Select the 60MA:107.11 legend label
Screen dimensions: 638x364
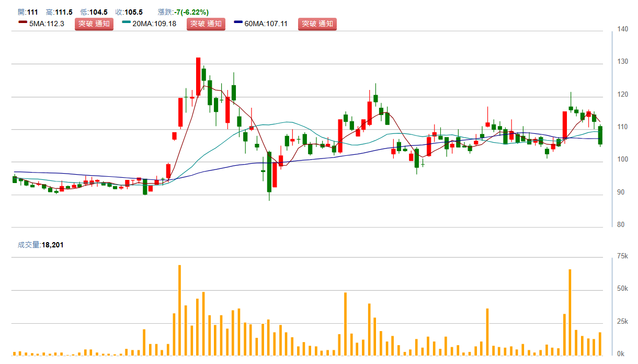click(266, 24)
